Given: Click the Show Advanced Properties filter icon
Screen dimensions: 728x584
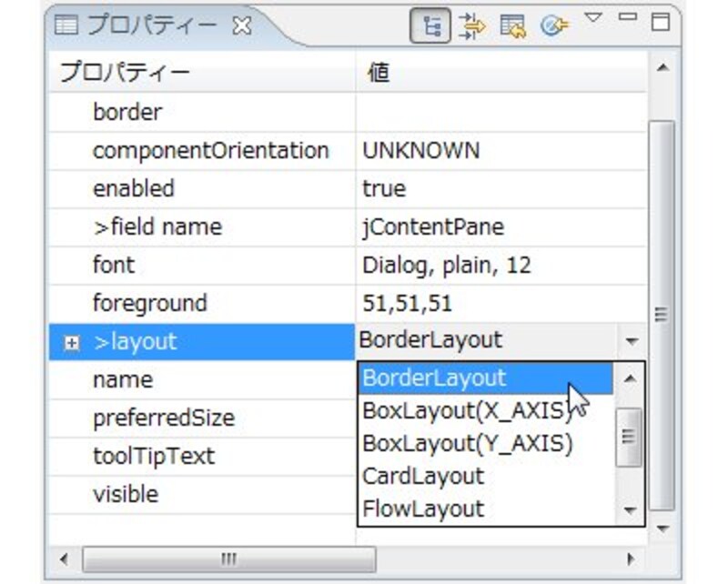Looking at the screenshot, I should click(471, 26).
